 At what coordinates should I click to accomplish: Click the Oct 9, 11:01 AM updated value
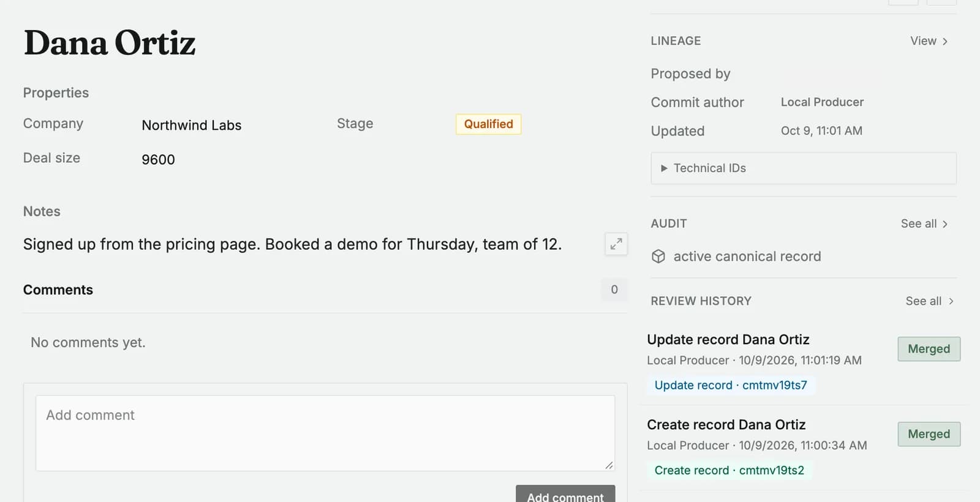click(x=821, y=131)
